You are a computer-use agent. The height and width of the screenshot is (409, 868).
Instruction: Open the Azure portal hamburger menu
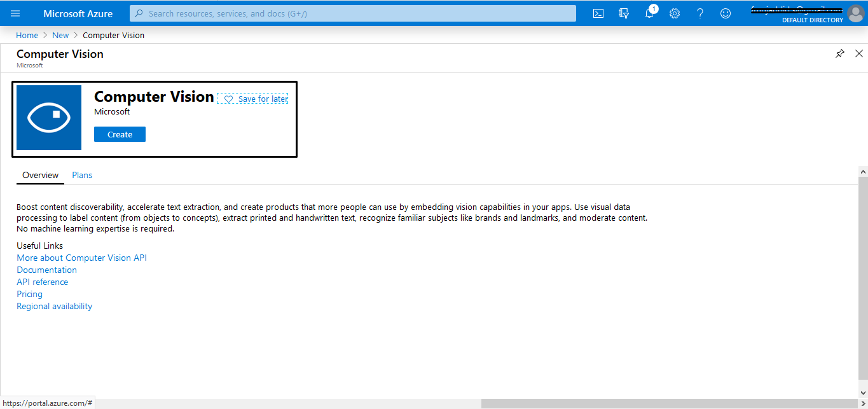[x=15, y=13]
